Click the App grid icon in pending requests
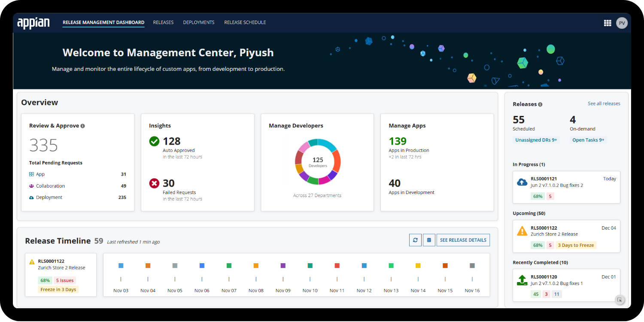This screenshot has width=644, height=322. coord(31,174)
